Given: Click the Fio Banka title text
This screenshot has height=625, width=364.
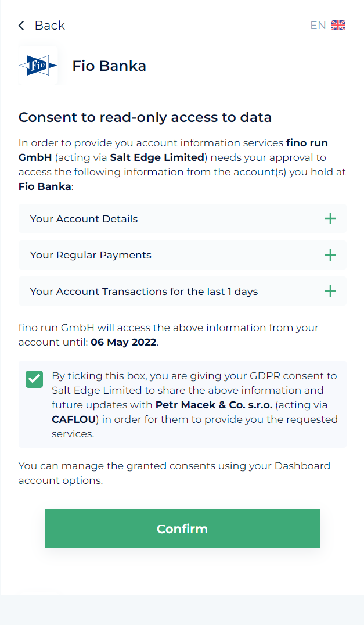Looking at the screenshot, I should pos(109,66).
